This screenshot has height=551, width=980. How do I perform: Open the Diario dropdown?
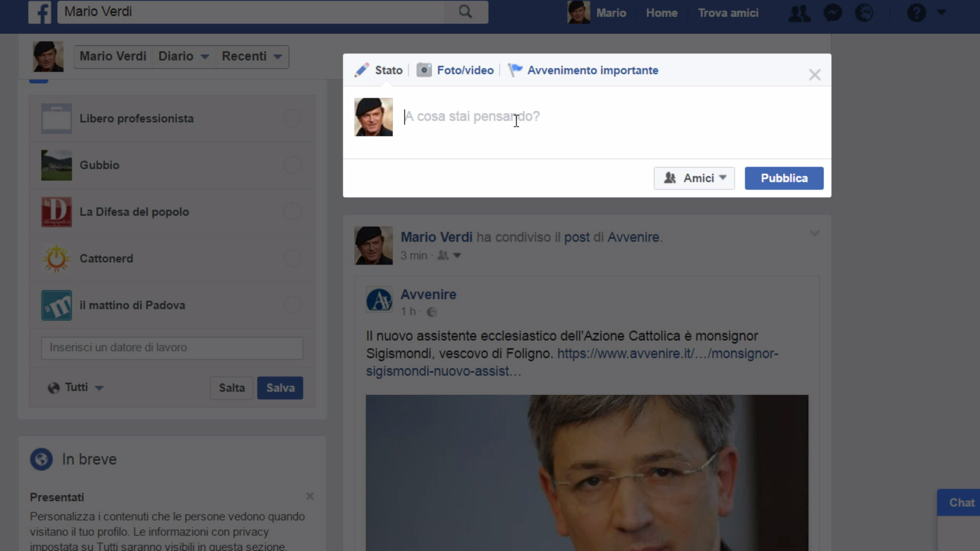coord(183,56)
